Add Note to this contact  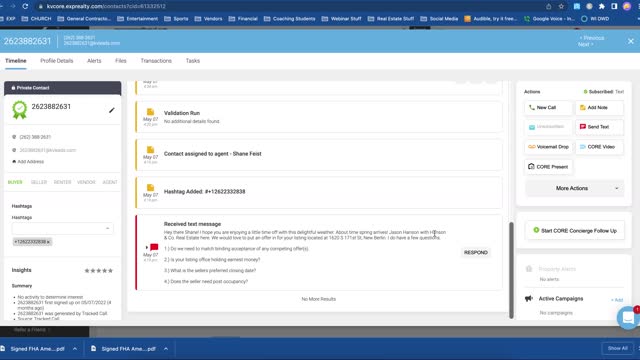tap(599, 108)
